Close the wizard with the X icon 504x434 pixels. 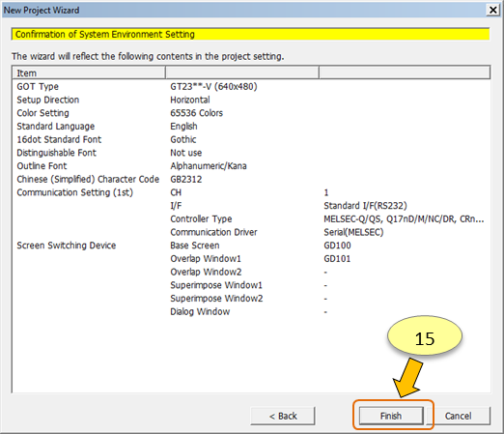492,10
